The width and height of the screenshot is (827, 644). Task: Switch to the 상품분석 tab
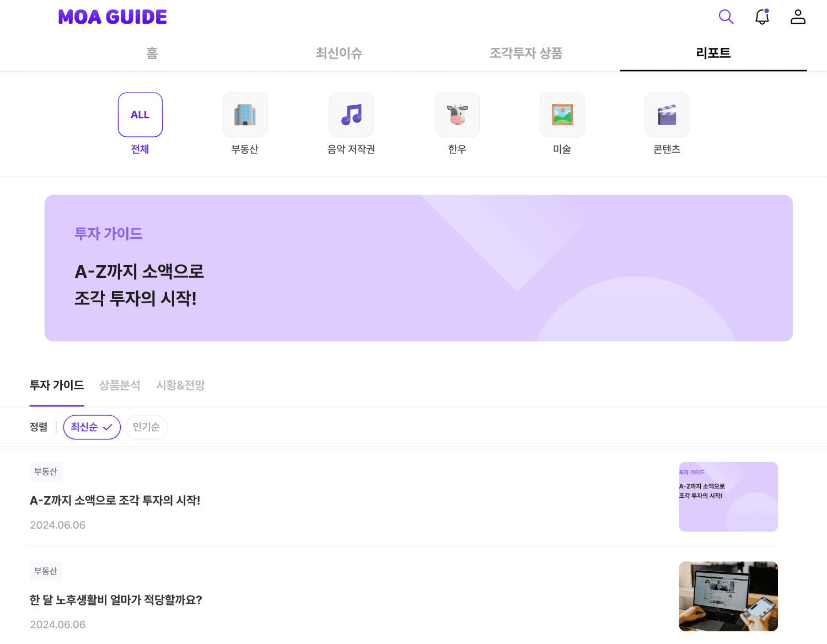tap(120, 385)
